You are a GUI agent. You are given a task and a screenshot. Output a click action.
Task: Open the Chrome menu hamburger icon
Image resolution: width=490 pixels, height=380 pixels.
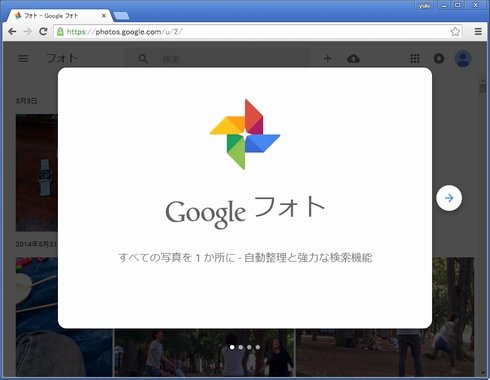(478, 32)
